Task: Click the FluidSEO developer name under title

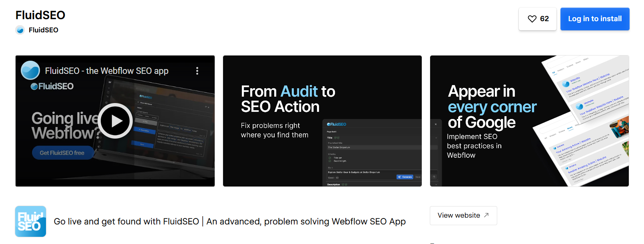Action: pos(44,30)
